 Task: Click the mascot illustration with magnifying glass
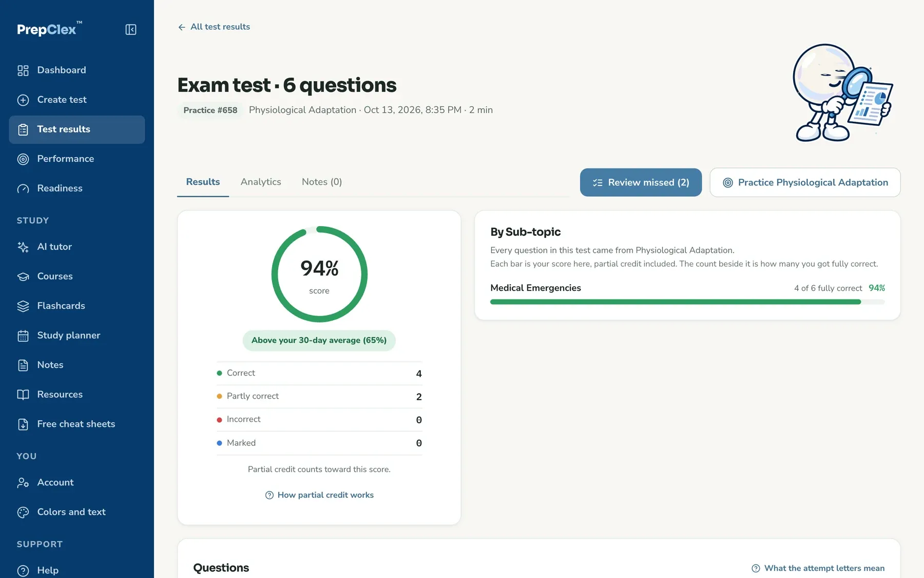pyautogui.click(x=842, y=93)
